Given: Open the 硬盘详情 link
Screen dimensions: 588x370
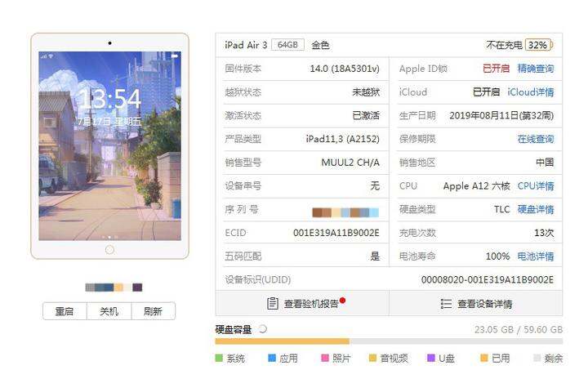Looking at the screenshot, I should 536,210.
